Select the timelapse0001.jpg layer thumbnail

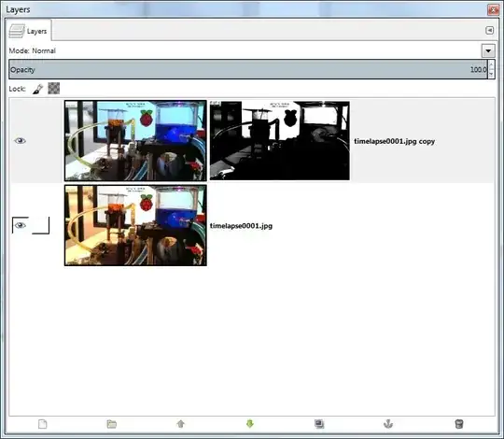[135, 225]
